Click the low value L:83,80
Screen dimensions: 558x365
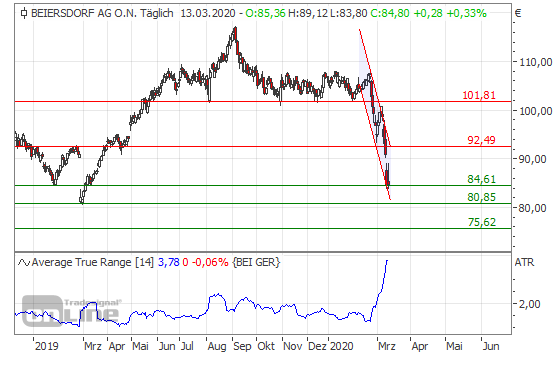tap(349, 14)
